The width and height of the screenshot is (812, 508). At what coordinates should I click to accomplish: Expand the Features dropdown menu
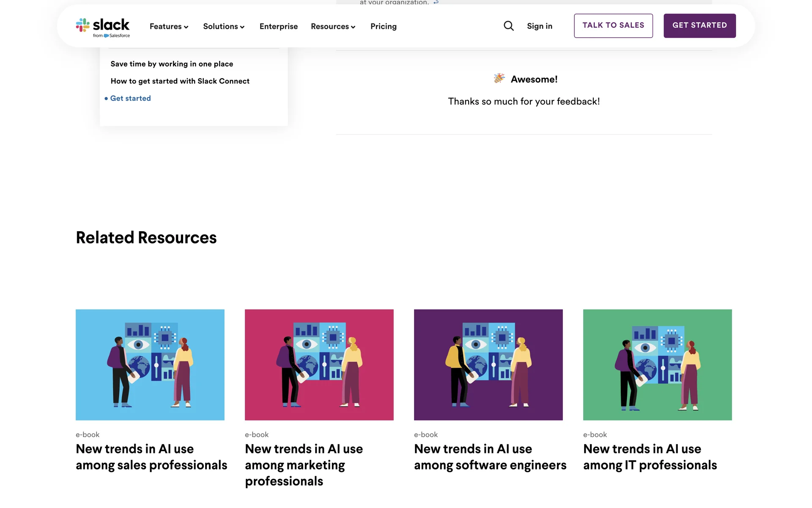click(x=169, y=27)
